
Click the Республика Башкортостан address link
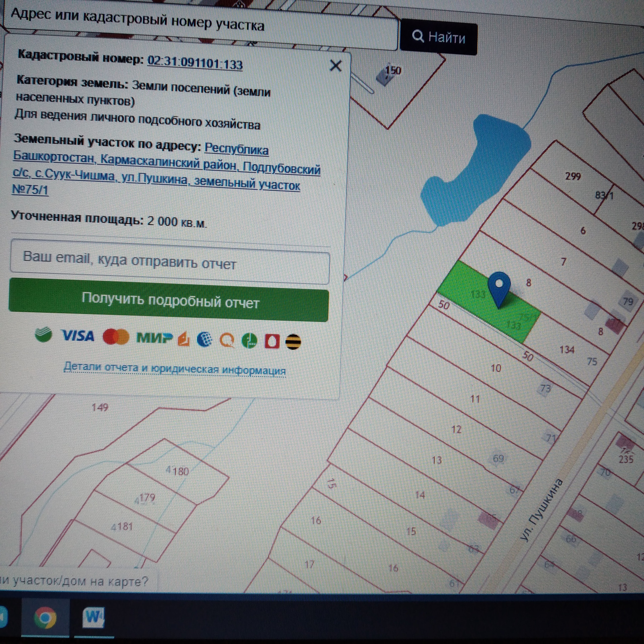click(236, 149)
